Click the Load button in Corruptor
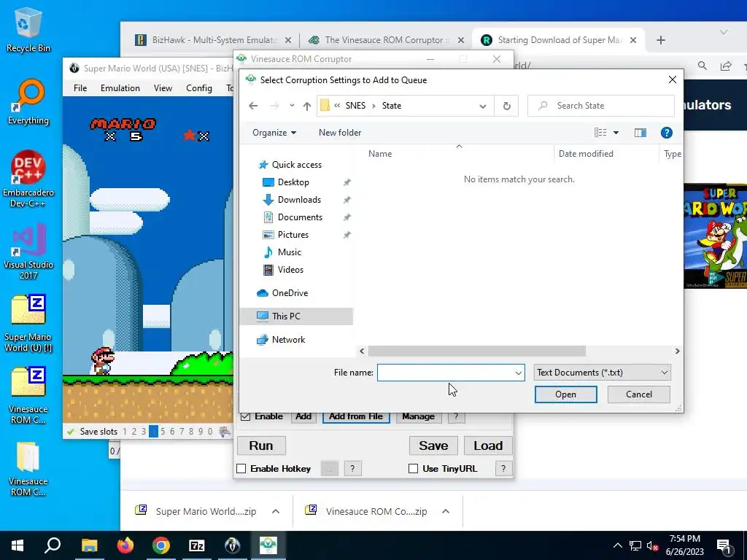The image size is (747, 560). click(488, 446)
